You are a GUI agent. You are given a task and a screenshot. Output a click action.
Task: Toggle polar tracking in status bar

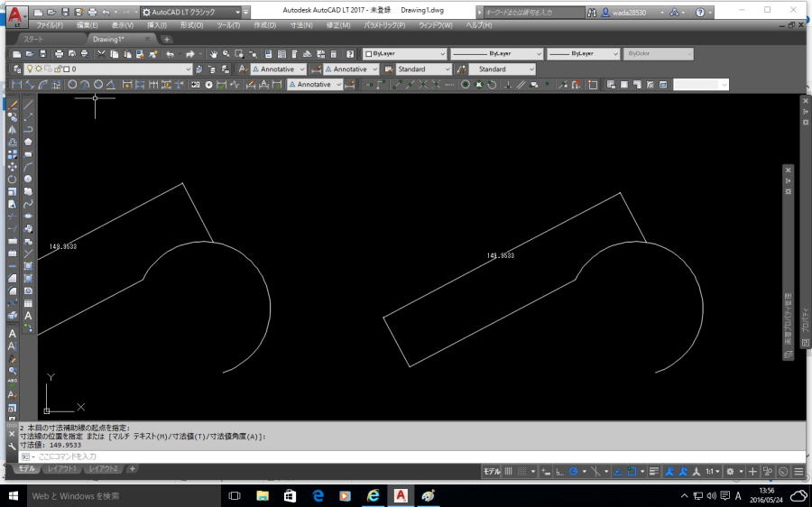click(x=573, y=471)
